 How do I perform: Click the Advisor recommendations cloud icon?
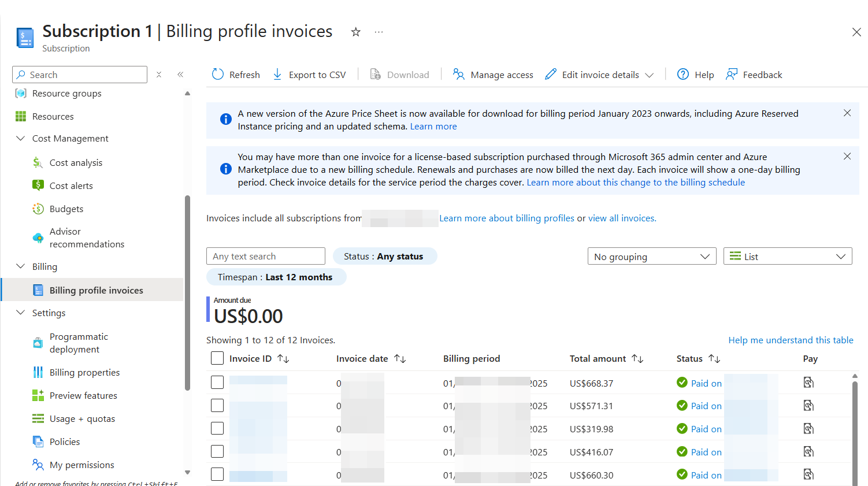38,238
